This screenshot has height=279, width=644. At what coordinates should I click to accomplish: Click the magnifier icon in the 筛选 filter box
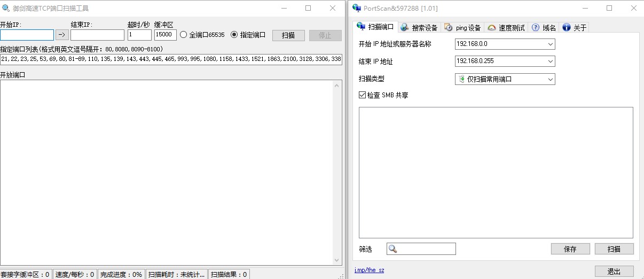392,249
